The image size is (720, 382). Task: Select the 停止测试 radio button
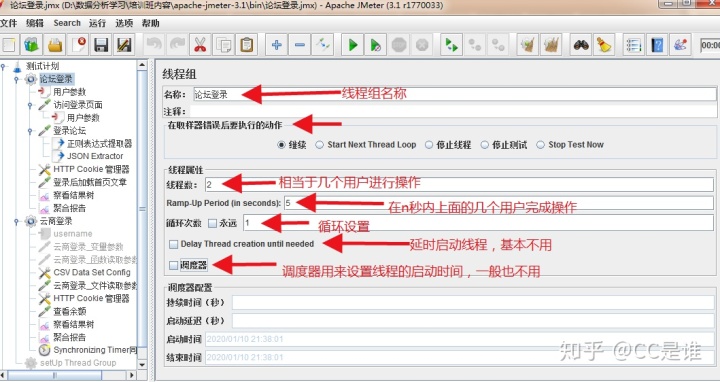[484, 145]
